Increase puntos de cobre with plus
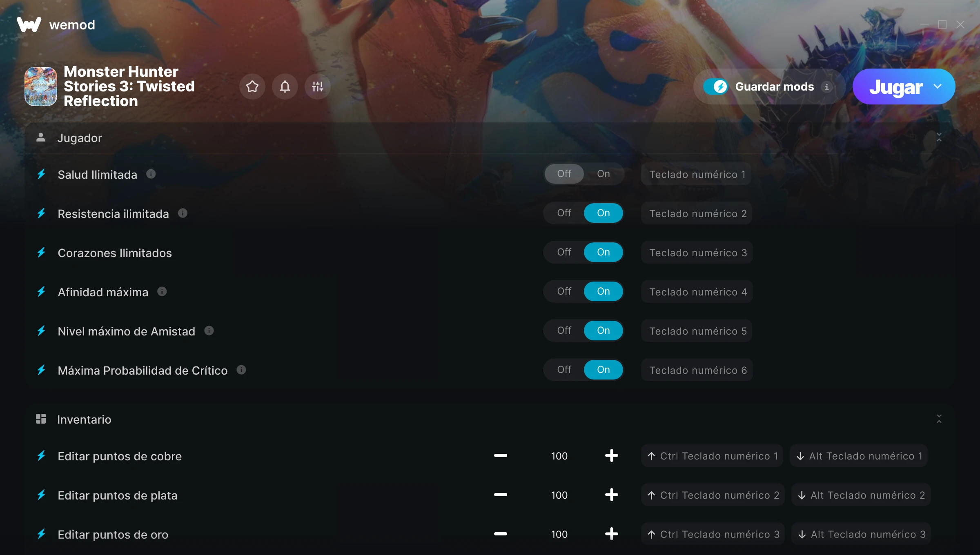The image size is (980, 555). point(611,456)
